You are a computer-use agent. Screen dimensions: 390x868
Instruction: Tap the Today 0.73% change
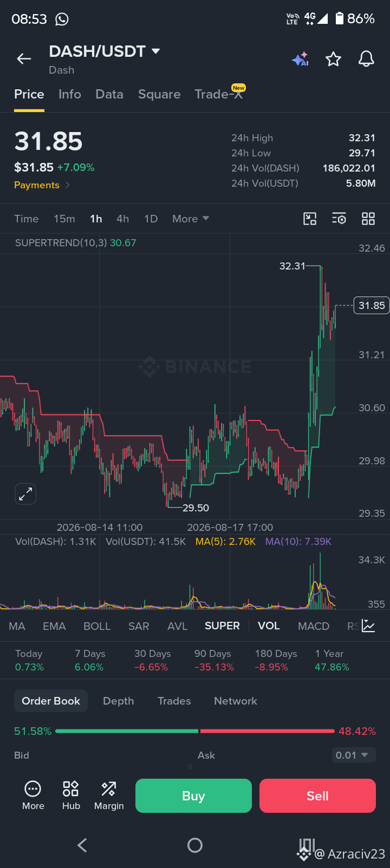click(29, 660)
